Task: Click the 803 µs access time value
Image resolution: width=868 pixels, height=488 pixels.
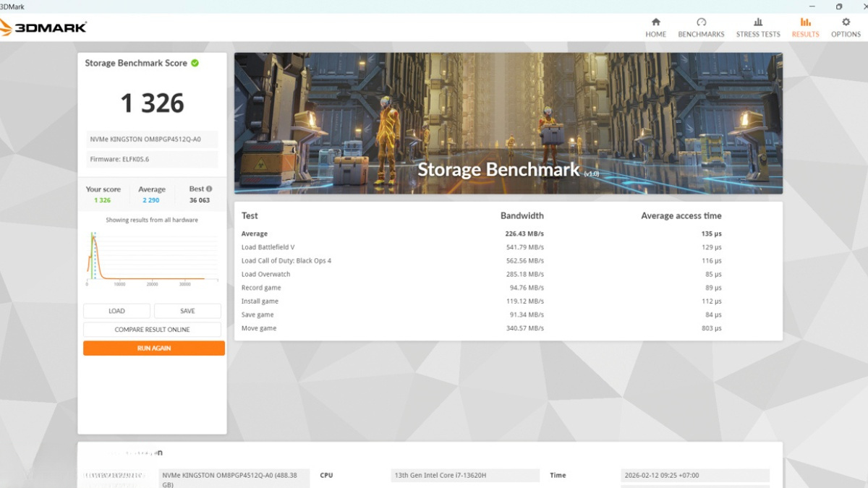Action: (x=712, y=328)
